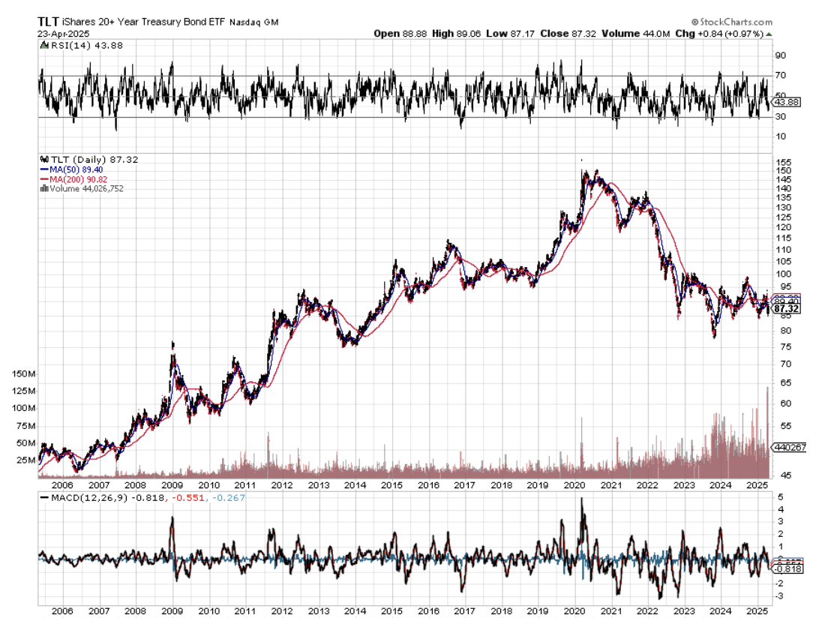
Task: Click the -0.818 MACD tag on right axis
Action: tap(788, 569)
